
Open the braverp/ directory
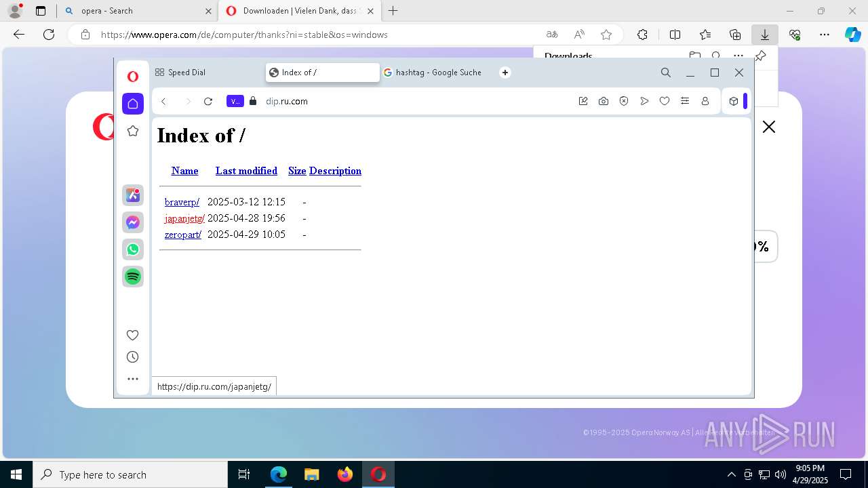[x=182, y=202]
